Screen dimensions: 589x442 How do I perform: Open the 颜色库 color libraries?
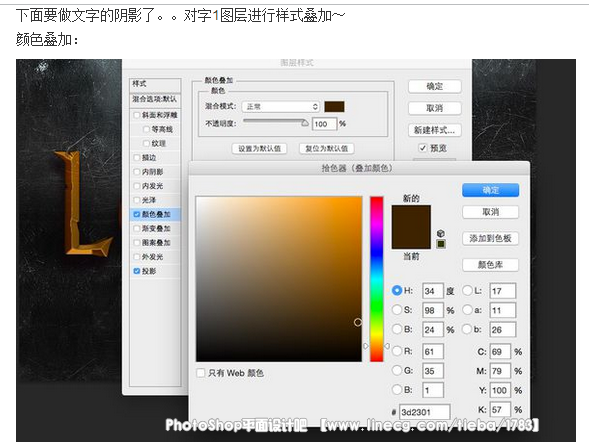(490, 265)
